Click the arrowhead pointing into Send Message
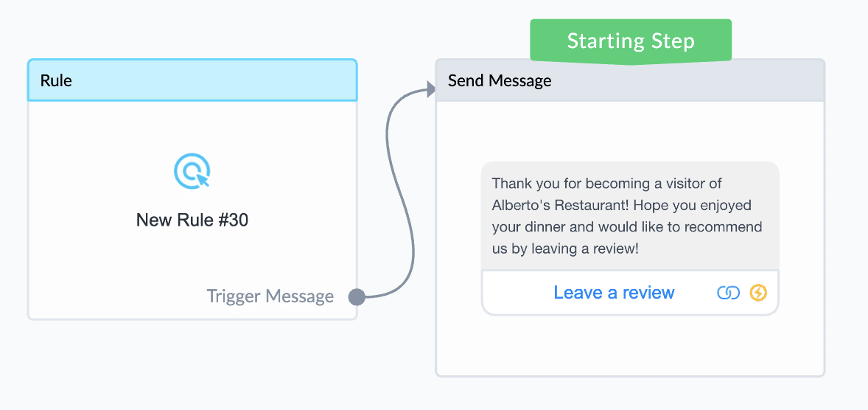The width and height of the screenshot is (868, 410). (x=432, y=88)
